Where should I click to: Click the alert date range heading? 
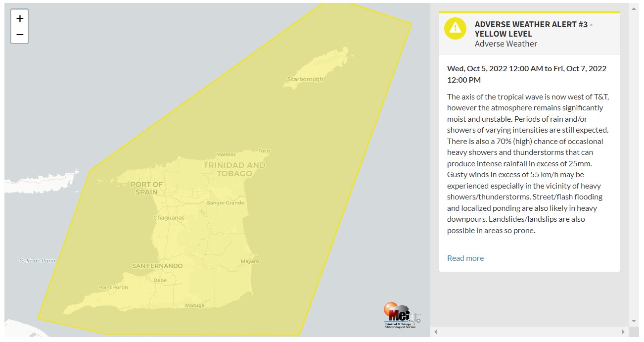click(527, 74)
